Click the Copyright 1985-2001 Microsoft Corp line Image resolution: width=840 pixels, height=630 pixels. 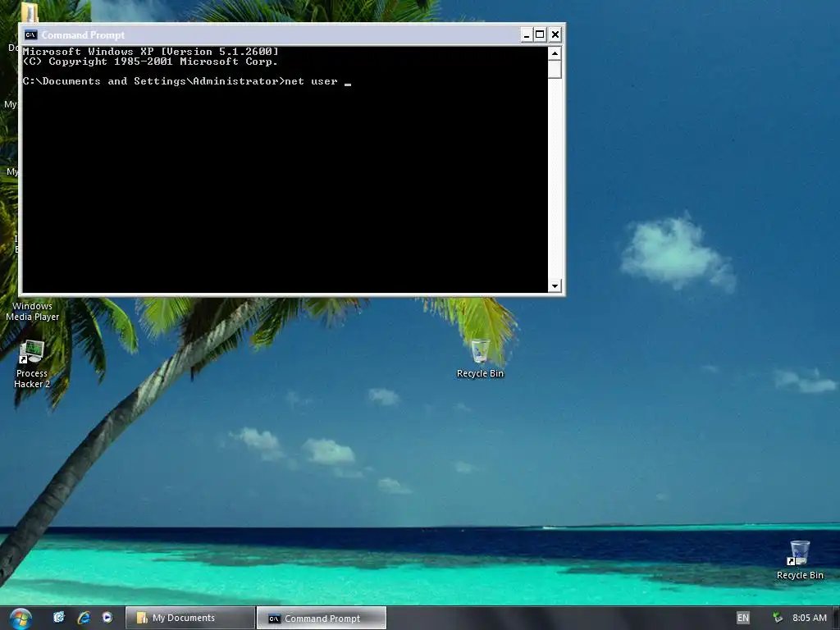[151, 62]
